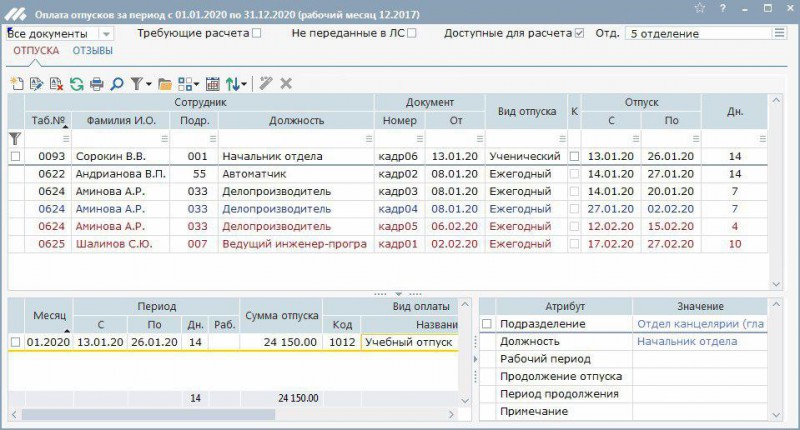This screenshot has width=800, height=430.
Task: Toggle K checkbox in Шалимов С.Ю. row
Action: pyautogui.click(x=574, y=244)
